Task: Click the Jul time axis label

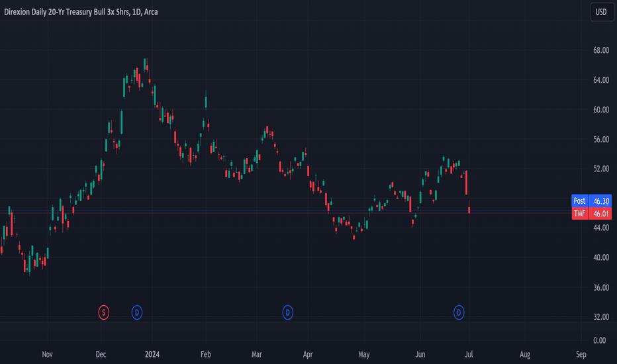Action: pos(468,354)
